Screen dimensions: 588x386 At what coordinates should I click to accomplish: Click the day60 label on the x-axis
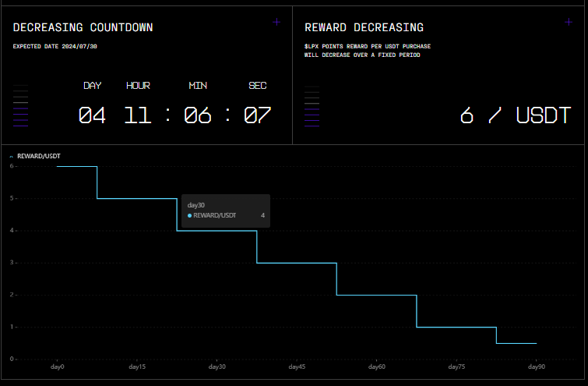[x=376, y=367]
